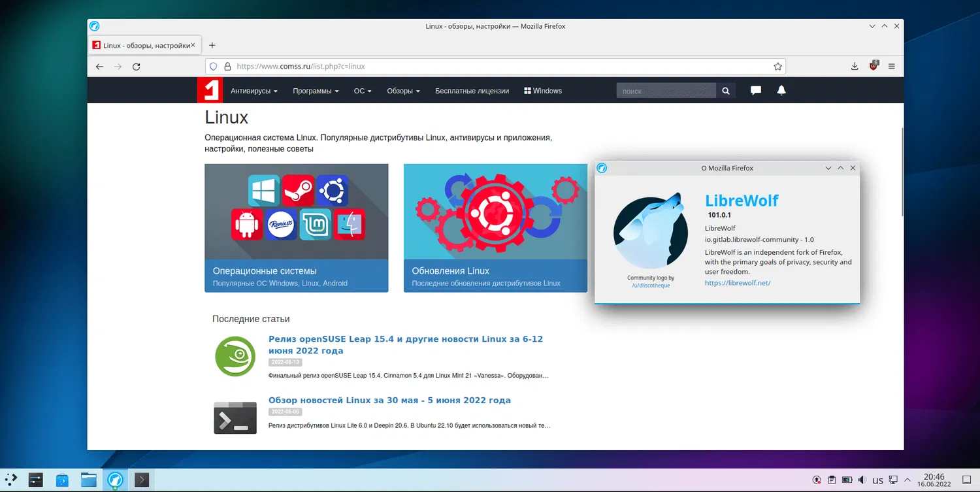Open the Dolphin file manager
980x492 pixels.
coord(89,480)
